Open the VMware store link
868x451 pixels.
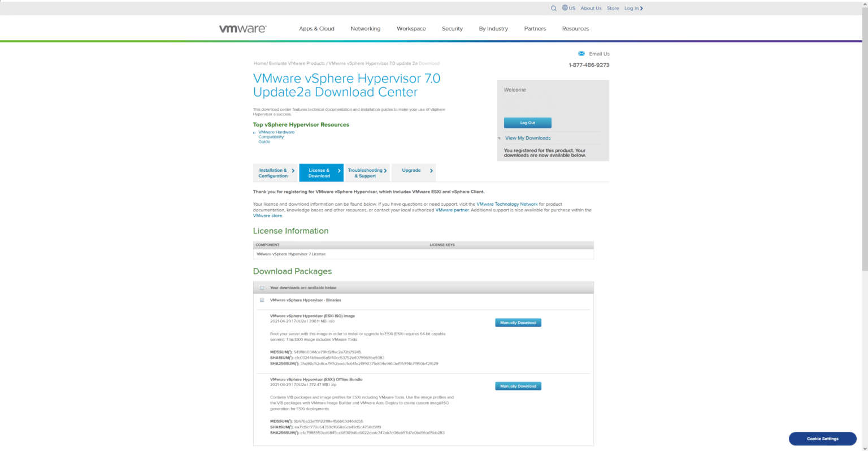click(267, 215)
